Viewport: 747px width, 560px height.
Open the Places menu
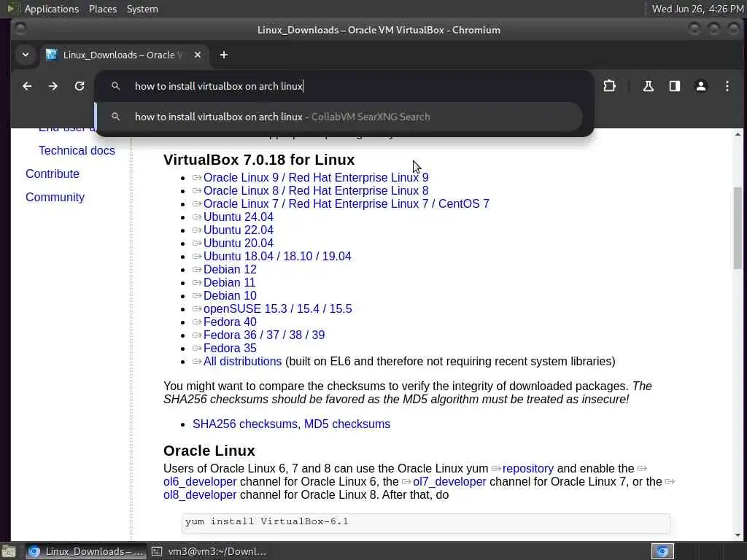pos(103,9)
